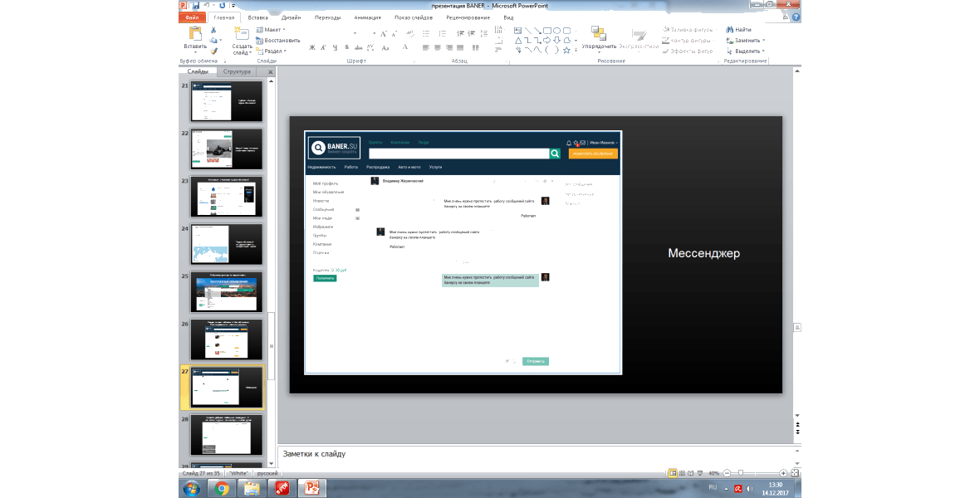The width and height of the screenshot is (980, 498).
Task: Select slide 28 thumbnail
Action: coord(227,435)
